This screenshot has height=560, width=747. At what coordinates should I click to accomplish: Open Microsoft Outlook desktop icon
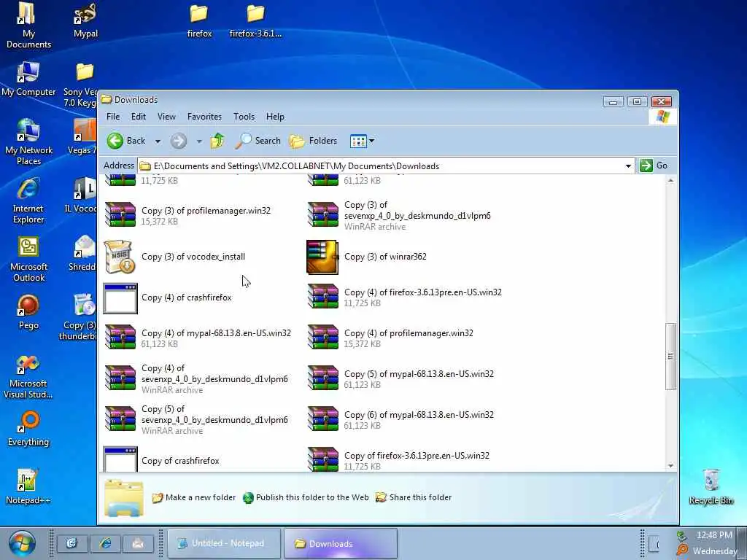pos(28,259)
